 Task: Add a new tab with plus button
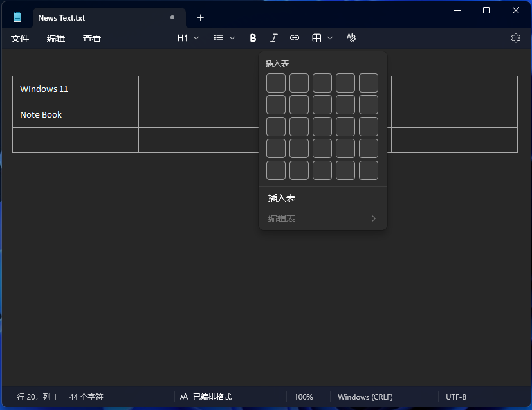200,17
